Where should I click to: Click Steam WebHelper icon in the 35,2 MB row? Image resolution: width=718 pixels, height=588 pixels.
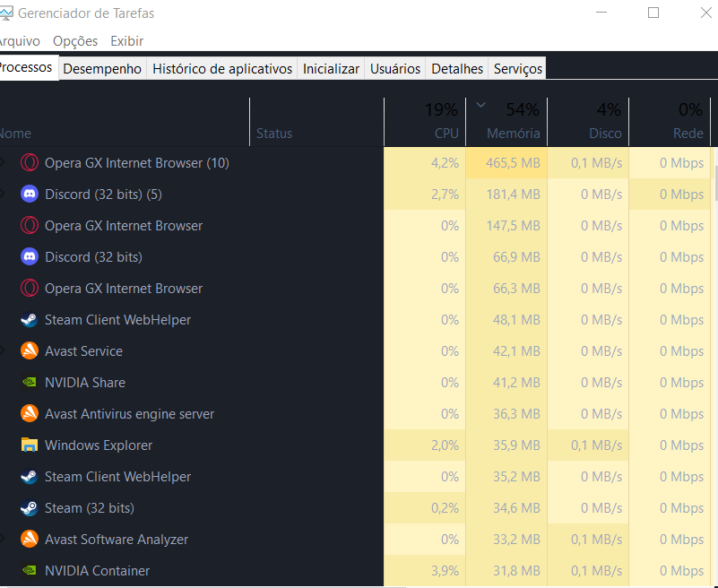(x=30, y=476)
